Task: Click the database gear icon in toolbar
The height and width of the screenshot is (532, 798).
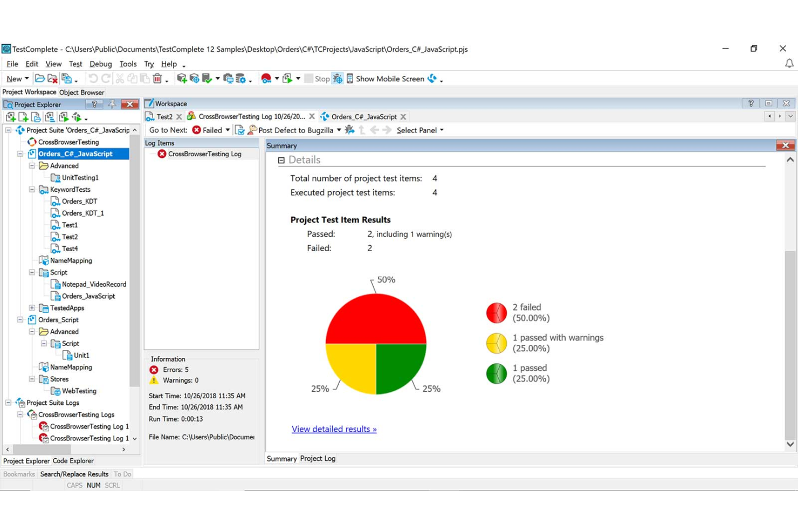Action: click(240, 79)
